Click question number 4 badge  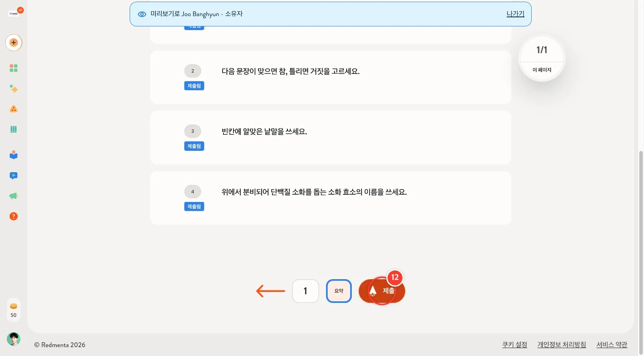coord(193,191)
